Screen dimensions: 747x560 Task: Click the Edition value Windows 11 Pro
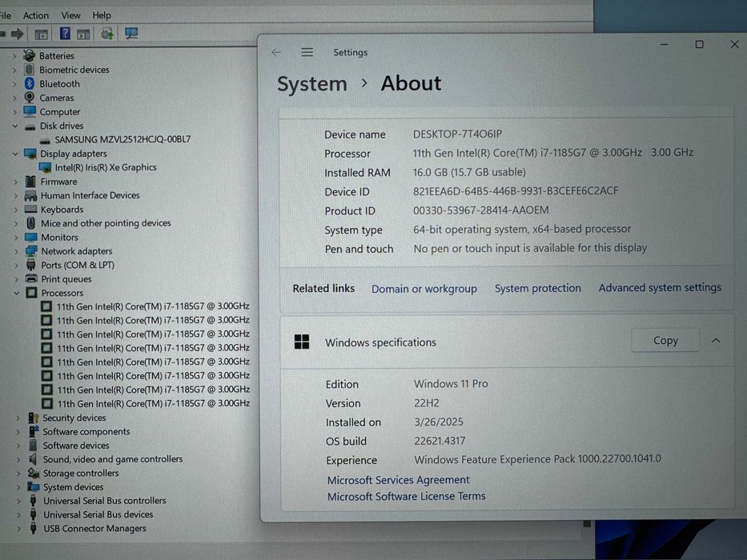tap(451, 384)
